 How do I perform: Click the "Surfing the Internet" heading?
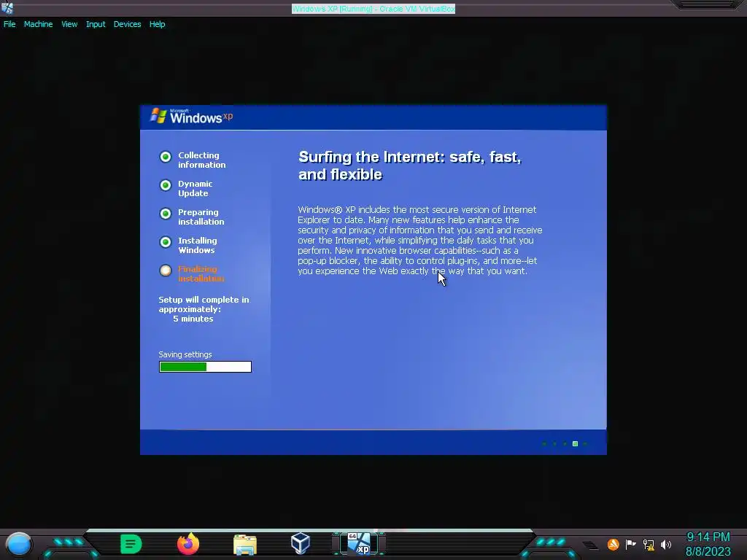410,166
